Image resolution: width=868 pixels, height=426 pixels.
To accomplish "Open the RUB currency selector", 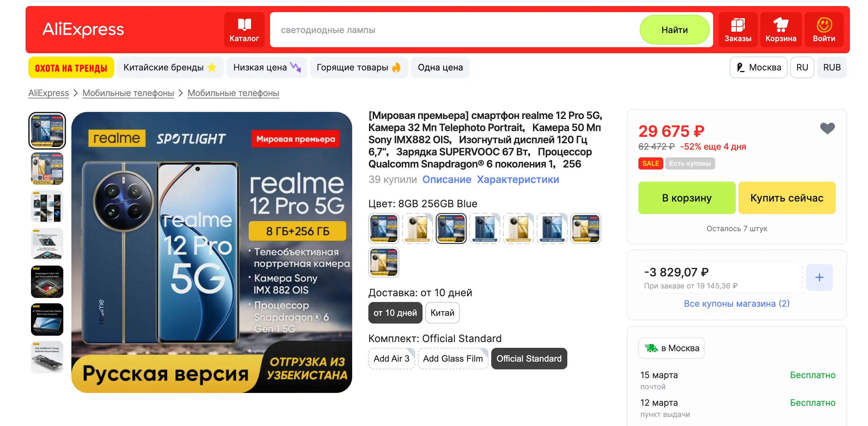I will tap(832, 67).
